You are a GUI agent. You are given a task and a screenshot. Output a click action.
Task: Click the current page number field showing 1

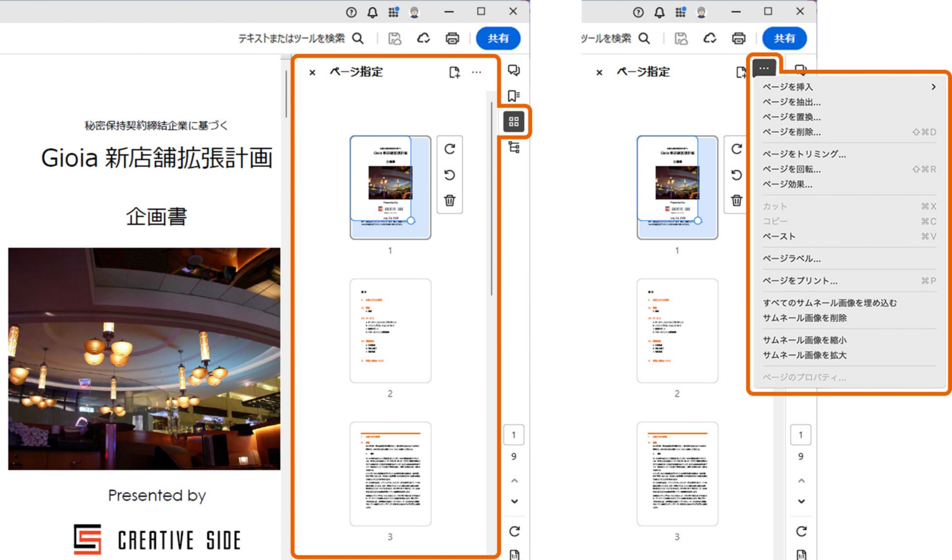pyautogui.click(x=514, y=435)
